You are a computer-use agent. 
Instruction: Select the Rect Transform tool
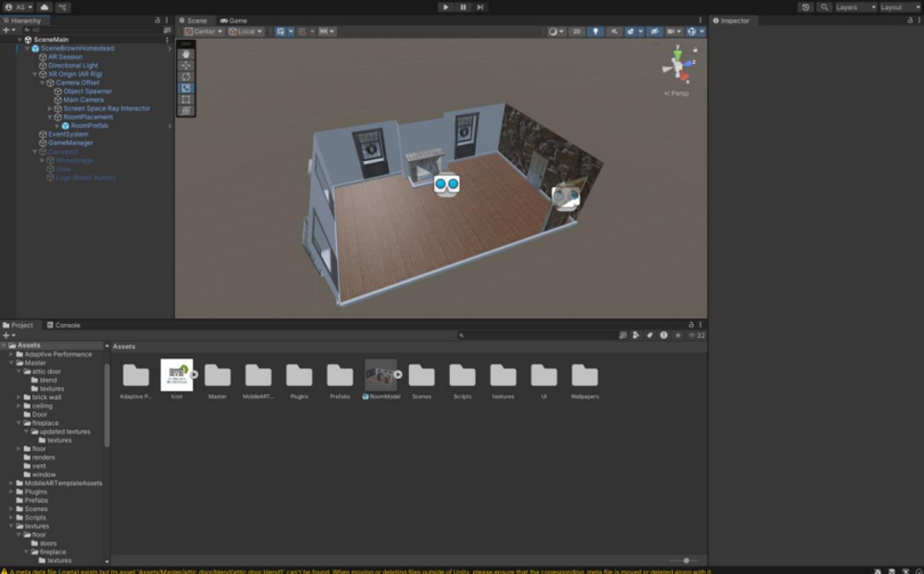186,99
